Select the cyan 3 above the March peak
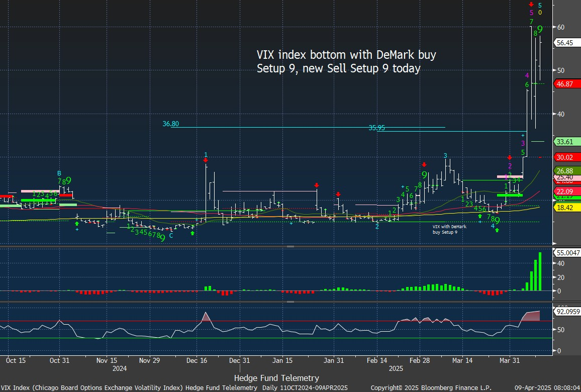 coord(445,156)
